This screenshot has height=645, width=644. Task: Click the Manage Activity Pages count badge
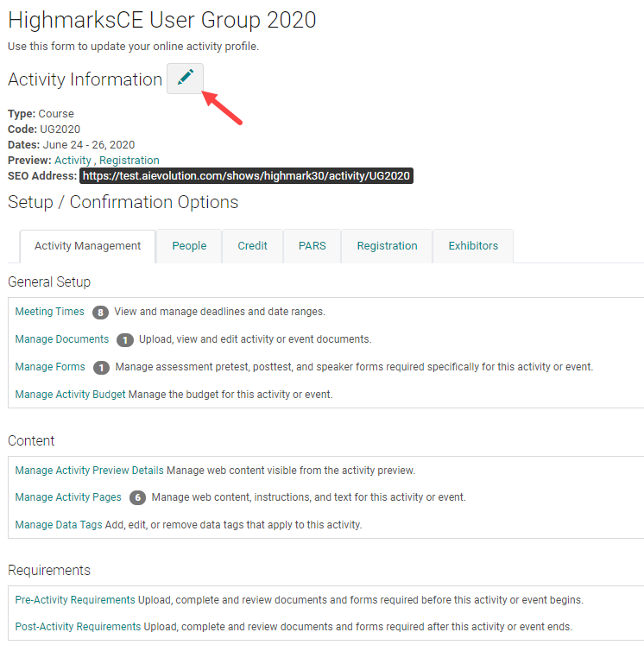coord(137,498)
